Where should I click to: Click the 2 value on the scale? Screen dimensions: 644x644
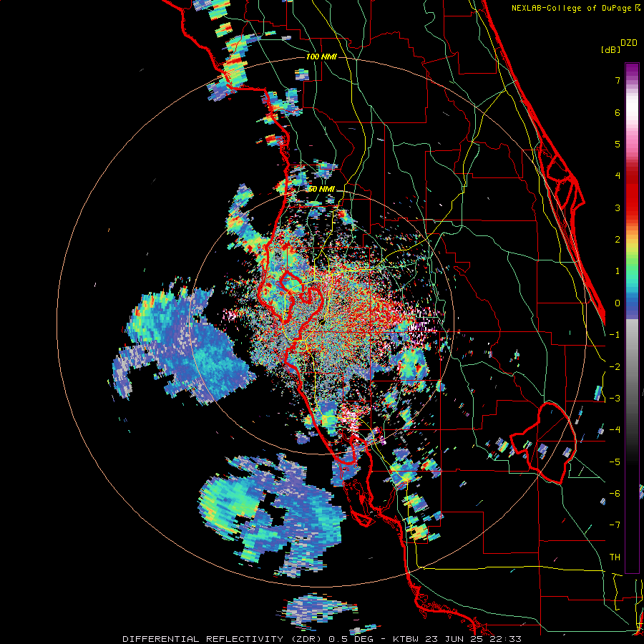pyautogui.click(x=618, y=240)
